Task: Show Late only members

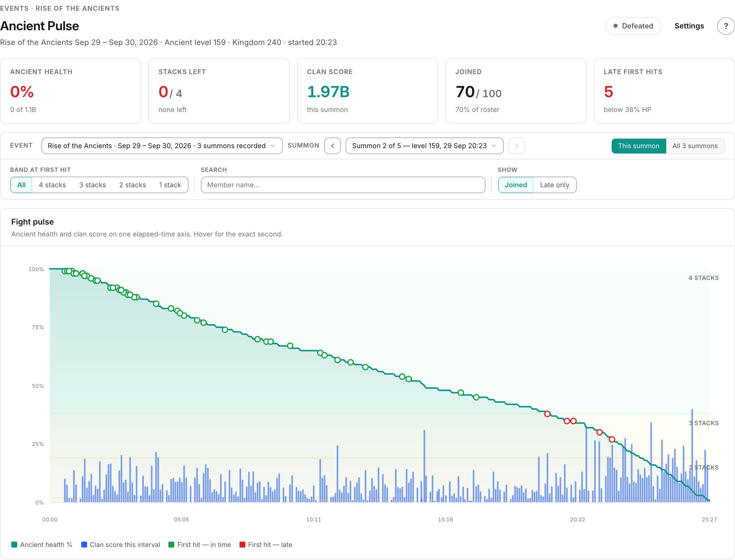Action: tap(555, 185)
